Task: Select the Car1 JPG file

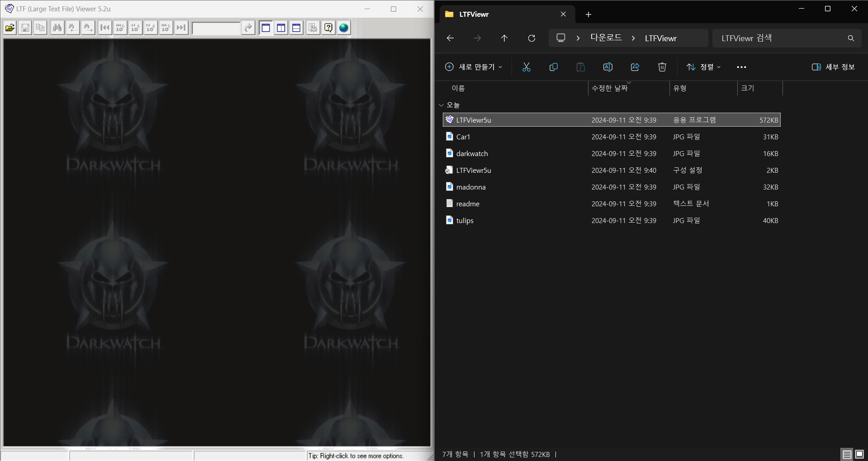Action: click(612, 137)
